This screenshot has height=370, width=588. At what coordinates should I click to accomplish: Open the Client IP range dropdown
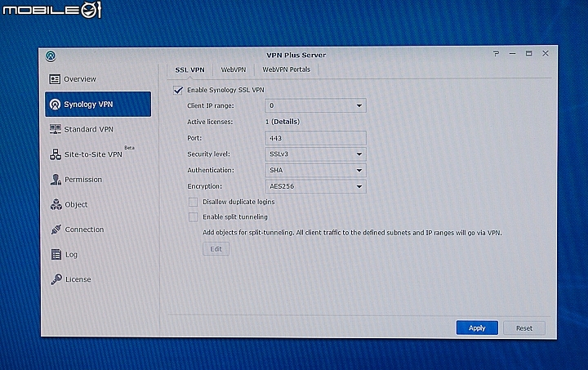315,105
